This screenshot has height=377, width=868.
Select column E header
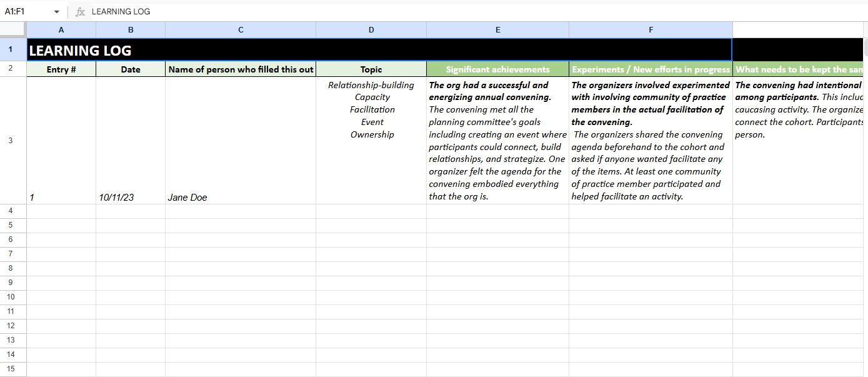pos(497,30)
